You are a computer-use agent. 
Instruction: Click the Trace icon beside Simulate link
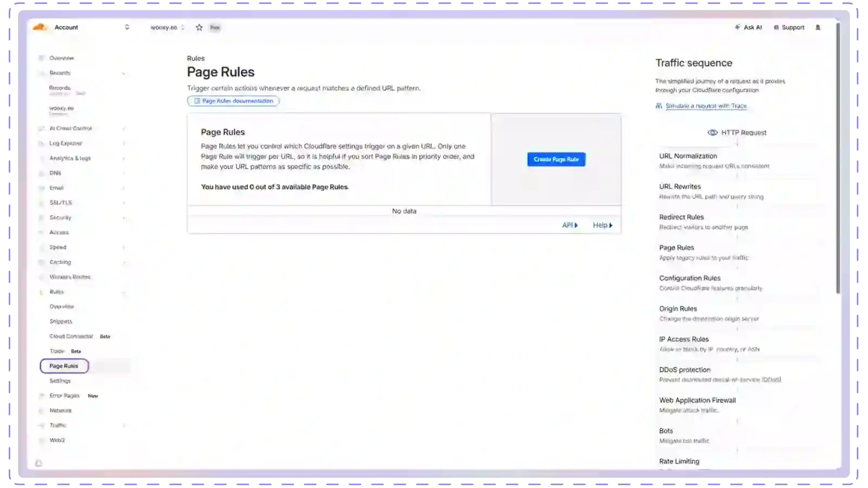click(x=659, y=106)
